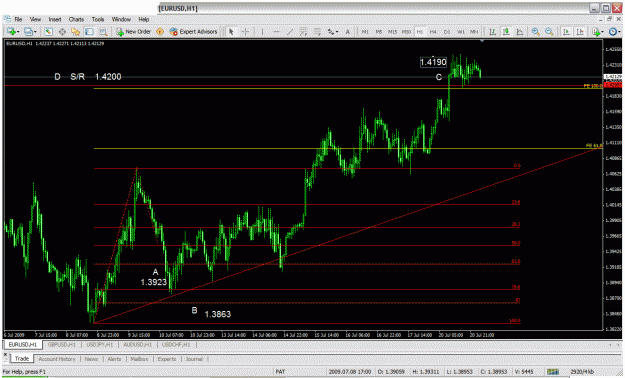This screenshot has height=378, width=625.
Task: Set chart type to Candlesticks
Action: point(506,32)
